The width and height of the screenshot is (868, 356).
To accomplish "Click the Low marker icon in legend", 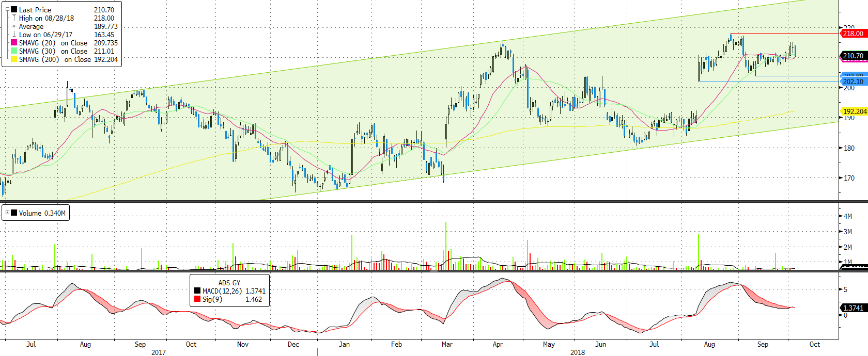I will click(x=14, y=34).
